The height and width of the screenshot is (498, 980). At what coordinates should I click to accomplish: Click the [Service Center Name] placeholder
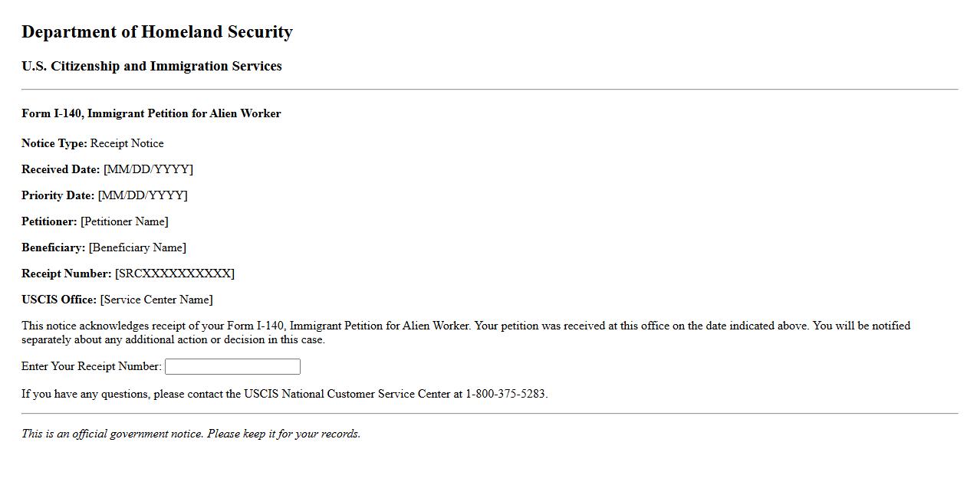(x=156, y=300)
